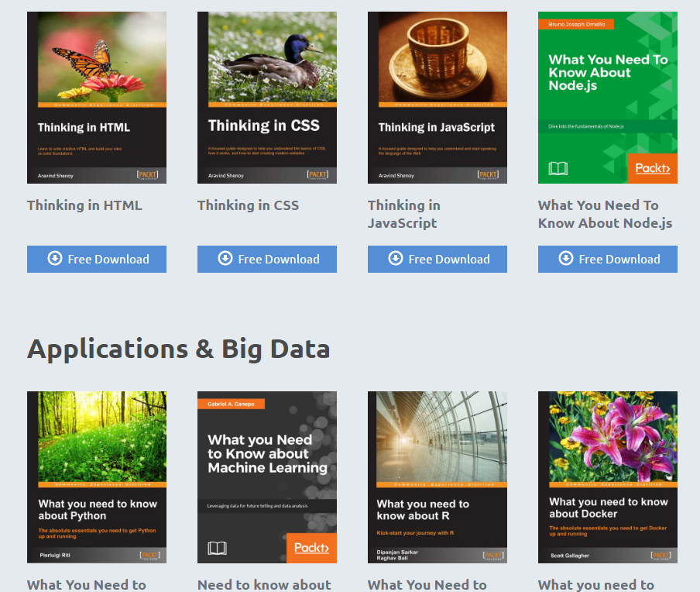Open the Thinking in JavaScript title link
This screenshot has height=592, width=700.
tap(403, 214)
